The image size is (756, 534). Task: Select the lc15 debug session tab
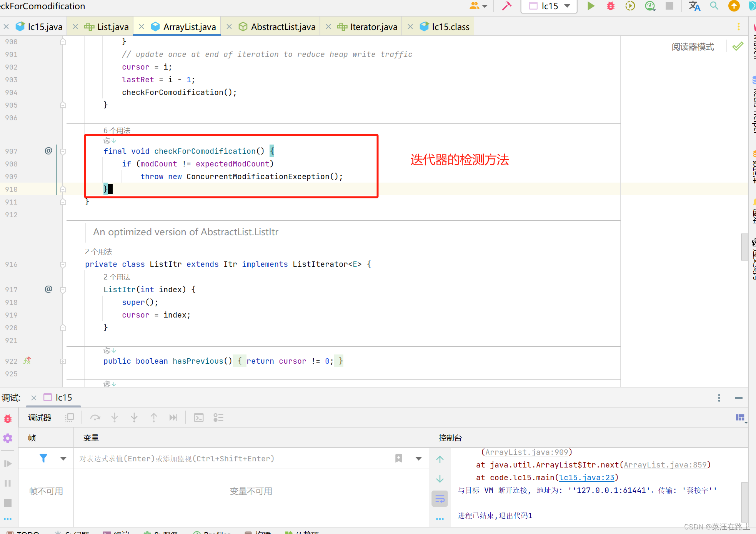[58, 398]
